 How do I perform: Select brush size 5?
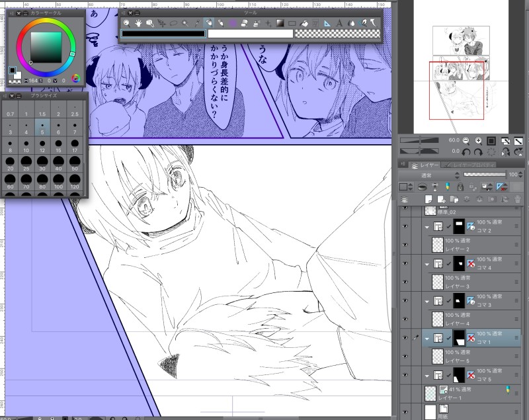(42, 127)
